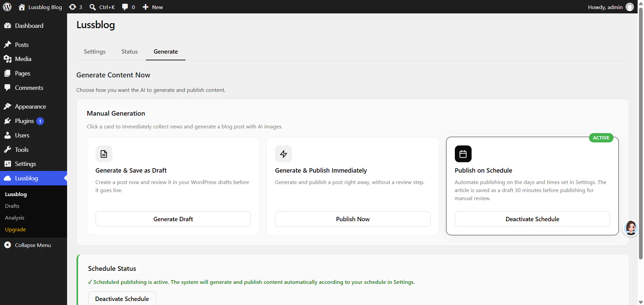The height and width of the screenshot is (305, 644).
Task: Click the calendar icon on Publish on Schedule card
Action: click(x=463, y=154)
